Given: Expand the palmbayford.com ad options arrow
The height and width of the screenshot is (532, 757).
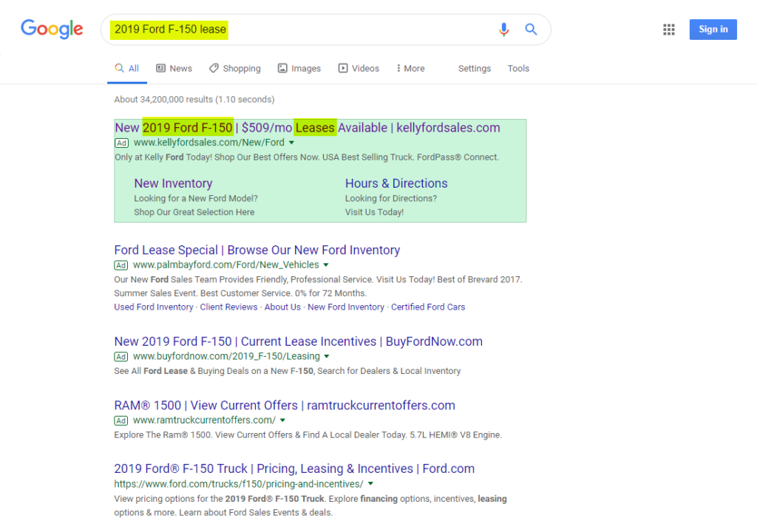Looking at the screenshot, I should click(x=325, y=265).
